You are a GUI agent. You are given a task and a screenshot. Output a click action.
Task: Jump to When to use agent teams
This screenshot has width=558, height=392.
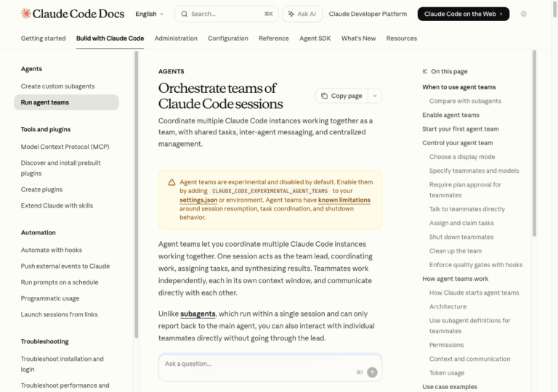[x=458, y=87]
